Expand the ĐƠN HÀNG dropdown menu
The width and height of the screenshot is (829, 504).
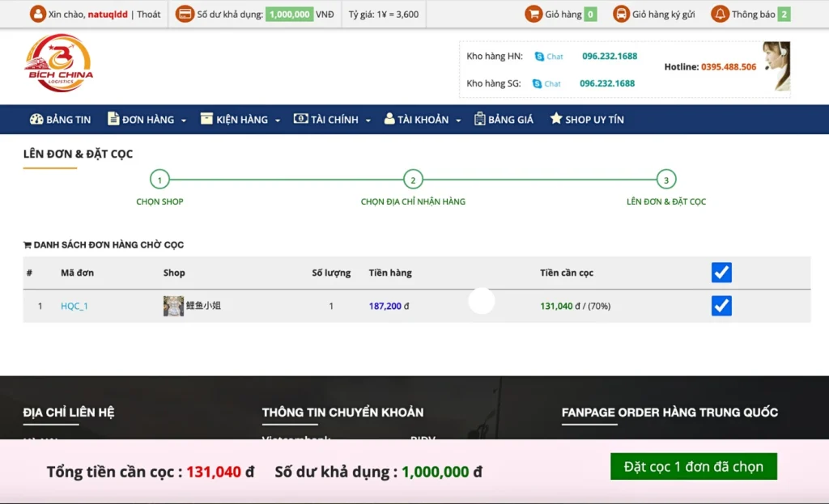coord(147,120)
